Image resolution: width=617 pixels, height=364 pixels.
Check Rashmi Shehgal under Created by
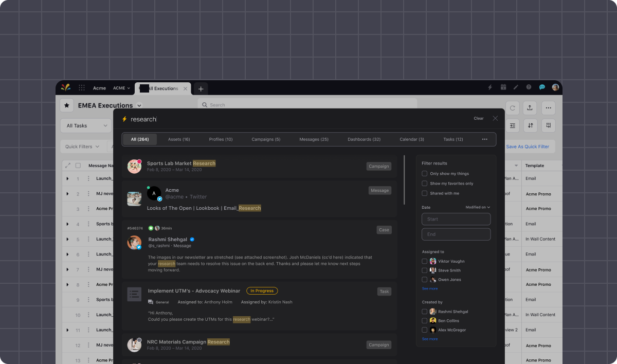[424, 312]
